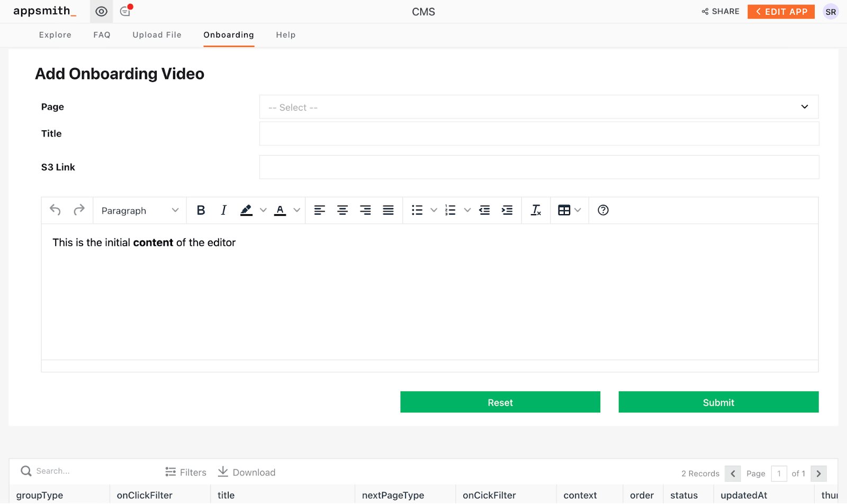
Task: Open the Page select dropdown
Action: [538, 107]
